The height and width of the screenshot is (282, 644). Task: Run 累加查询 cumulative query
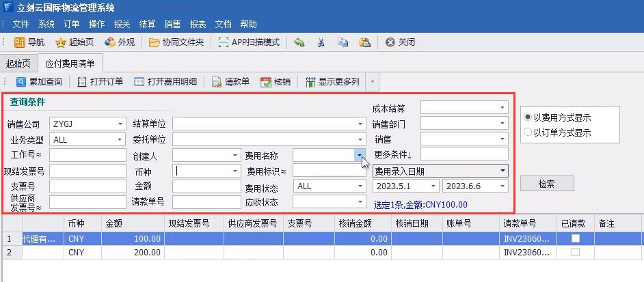pos(39,82)
